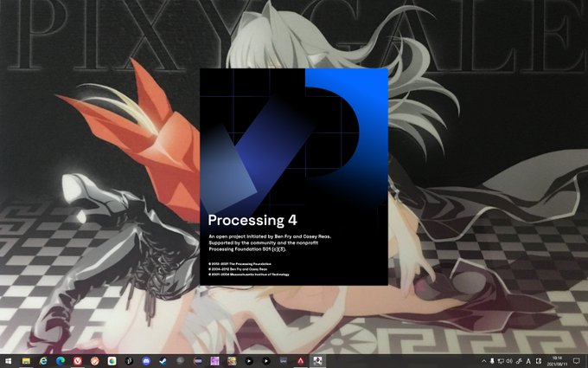Open the taskbar clock and date
This screenshot has width=588, height=368.
point(557,361)
